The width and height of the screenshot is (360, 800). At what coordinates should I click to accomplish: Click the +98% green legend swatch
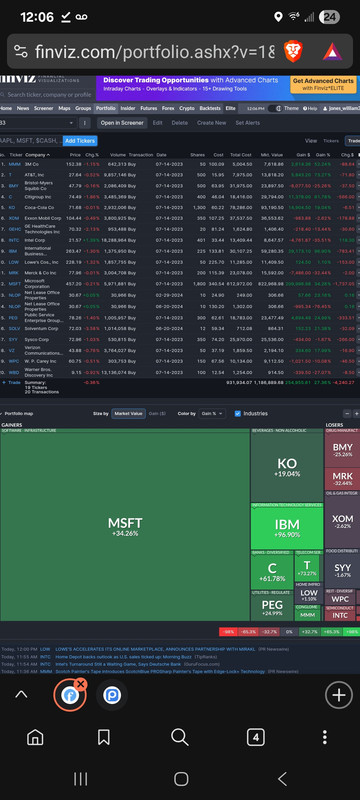point(351,632)
